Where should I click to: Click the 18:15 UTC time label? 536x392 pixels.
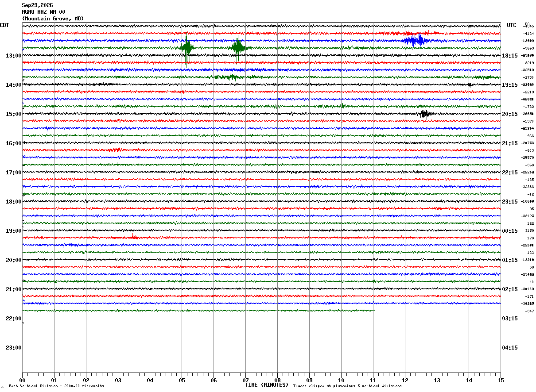pos(510,56)
